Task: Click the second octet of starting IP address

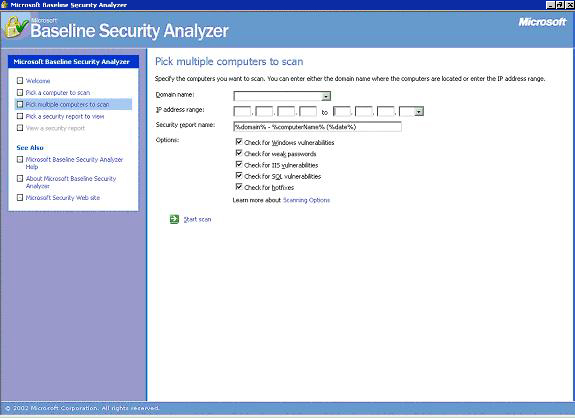Action: 264,111
